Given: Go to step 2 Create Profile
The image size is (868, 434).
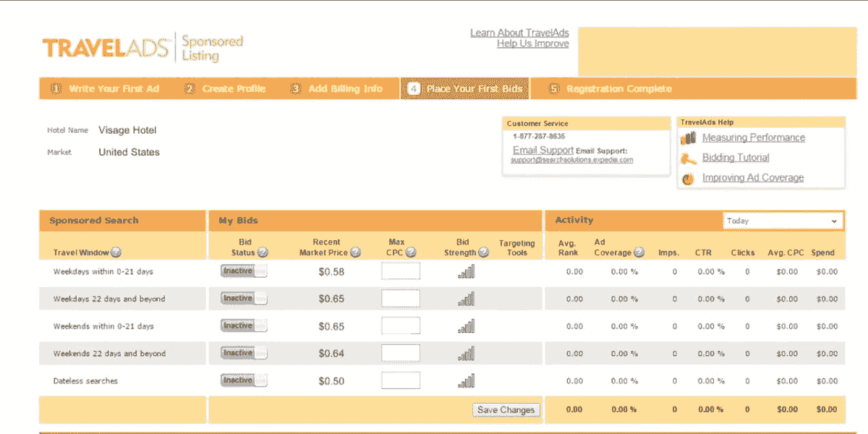Looking at the screenshot, I should [x=225, y=89].
